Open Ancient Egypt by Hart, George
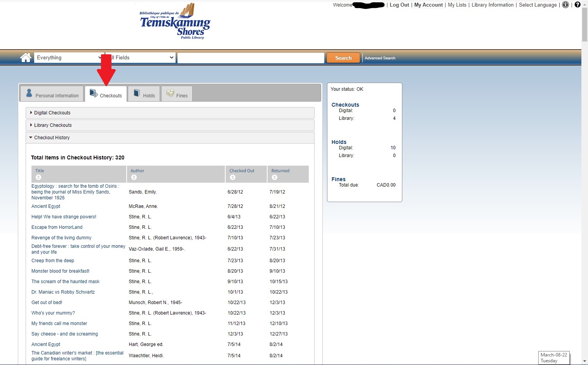 (x=46, y=344)
